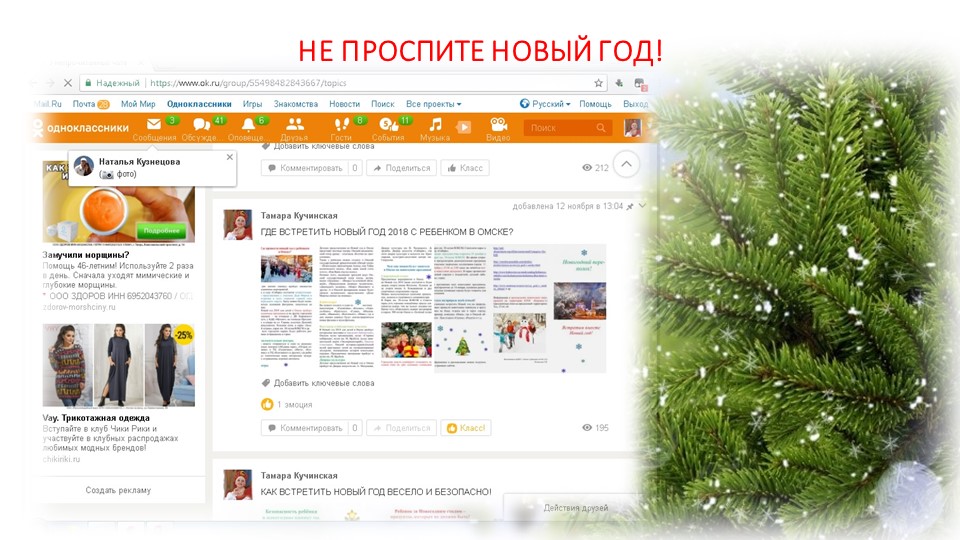Stop page loading with X button
Screen dimensions: 960x540
(68, 83)
